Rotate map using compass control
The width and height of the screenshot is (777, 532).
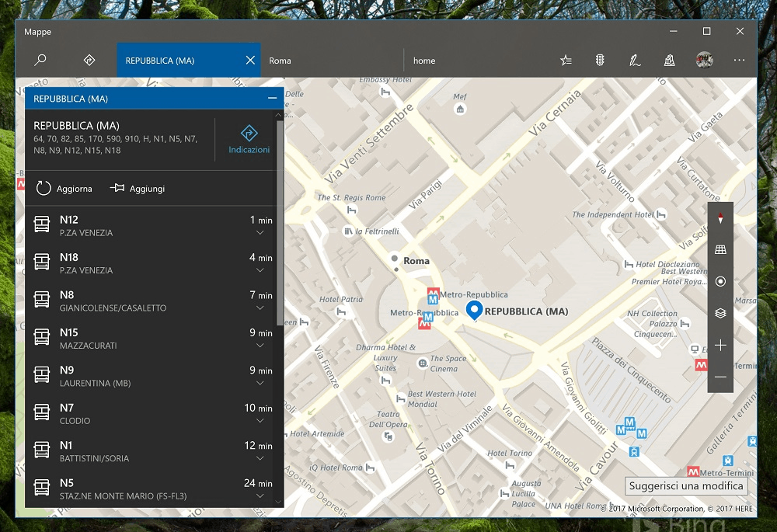(x=720, y=219)
